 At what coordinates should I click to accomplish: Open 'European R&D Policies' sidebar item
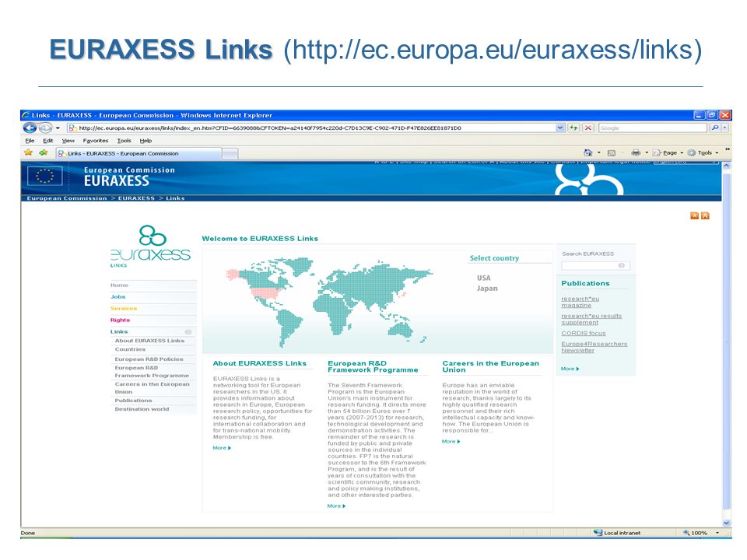click(x=149, y=359)
